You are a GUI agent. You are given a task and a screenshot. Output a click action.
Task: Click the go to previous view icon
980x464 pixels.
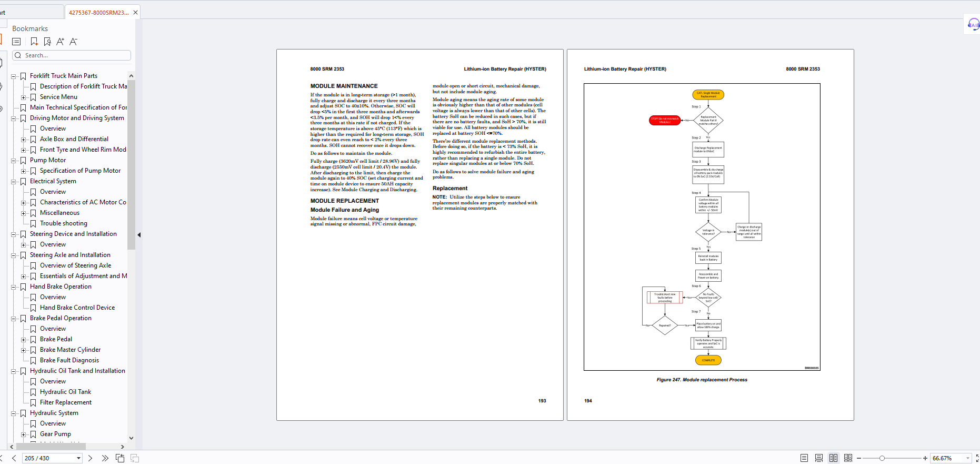tap(120, 458)
